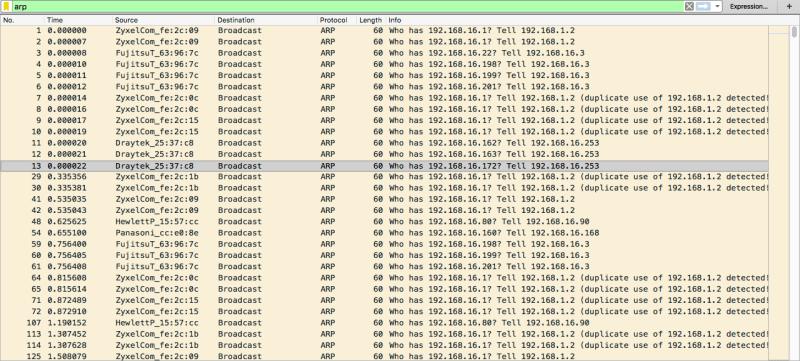Sort by the Protocol column header
The height and width of the screenshot is (361, 800).
(337, 20)
